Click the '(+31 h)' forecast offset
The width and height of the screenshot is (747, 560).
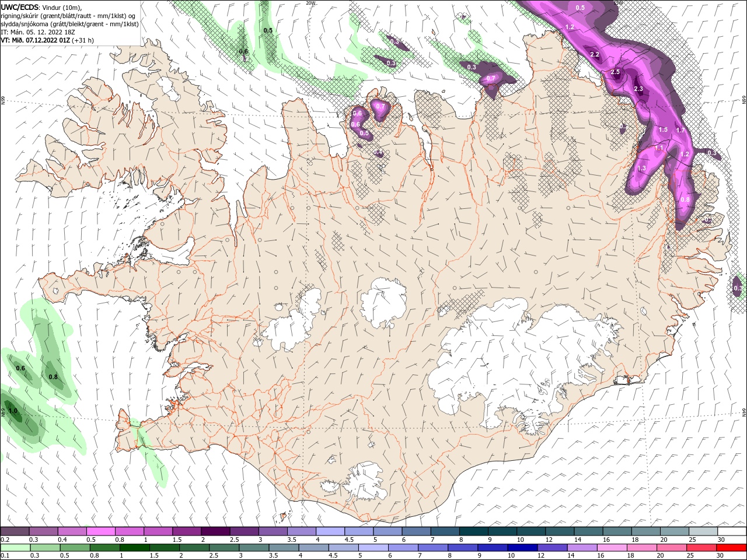(x=83, y=40)
